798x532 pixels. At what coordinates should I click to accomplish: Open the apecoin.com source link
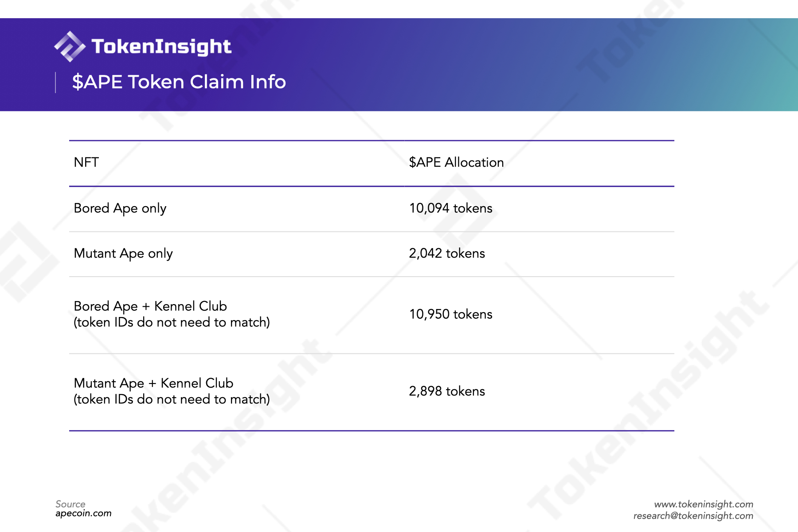click(x=83, y=513)
